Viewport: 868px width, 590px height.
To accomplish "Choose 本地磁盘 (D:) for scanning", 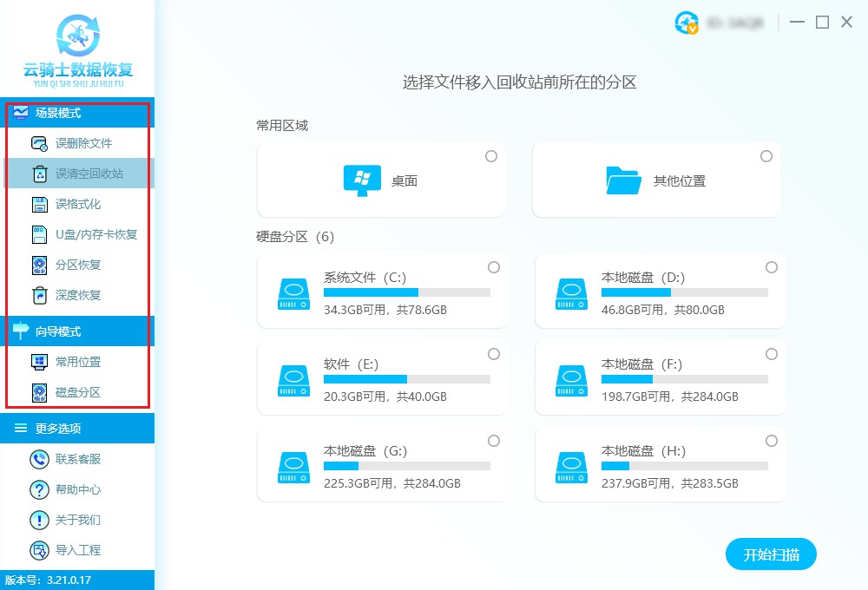I will pos(772,267).
